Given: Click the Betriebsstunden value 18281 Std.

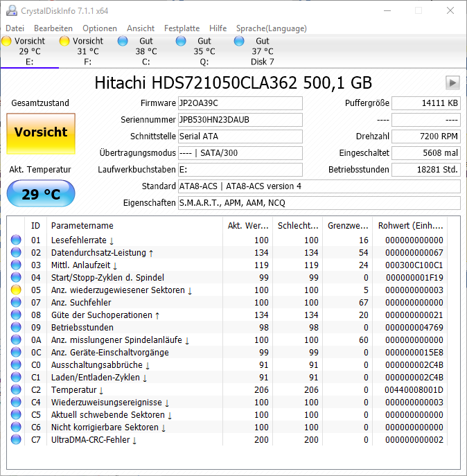Looking at the screenshot, I should tap(426, 169).
